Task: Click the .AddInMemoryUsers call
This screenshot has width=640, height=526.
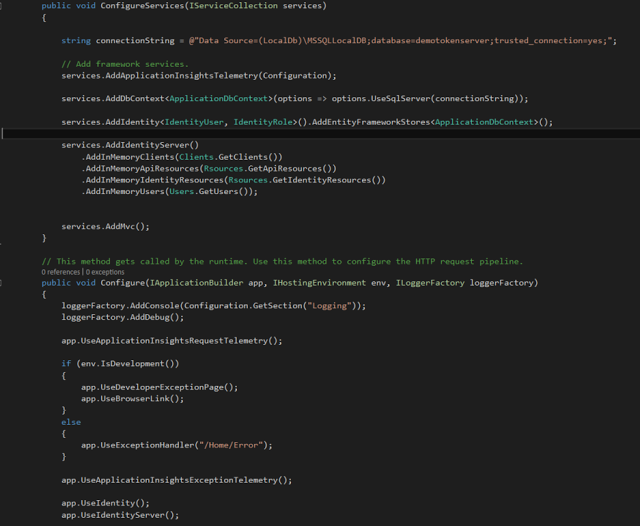Action: [123, 192]
